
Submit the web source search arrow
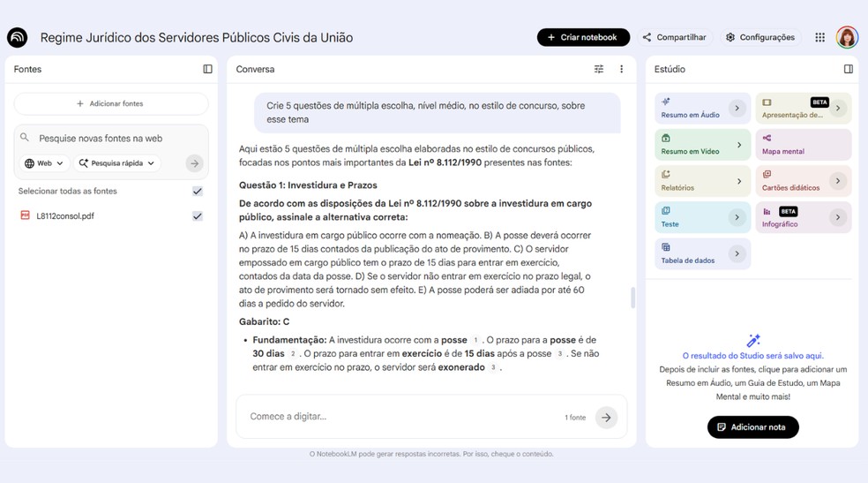pyautogui.click(x=194, y=163)
